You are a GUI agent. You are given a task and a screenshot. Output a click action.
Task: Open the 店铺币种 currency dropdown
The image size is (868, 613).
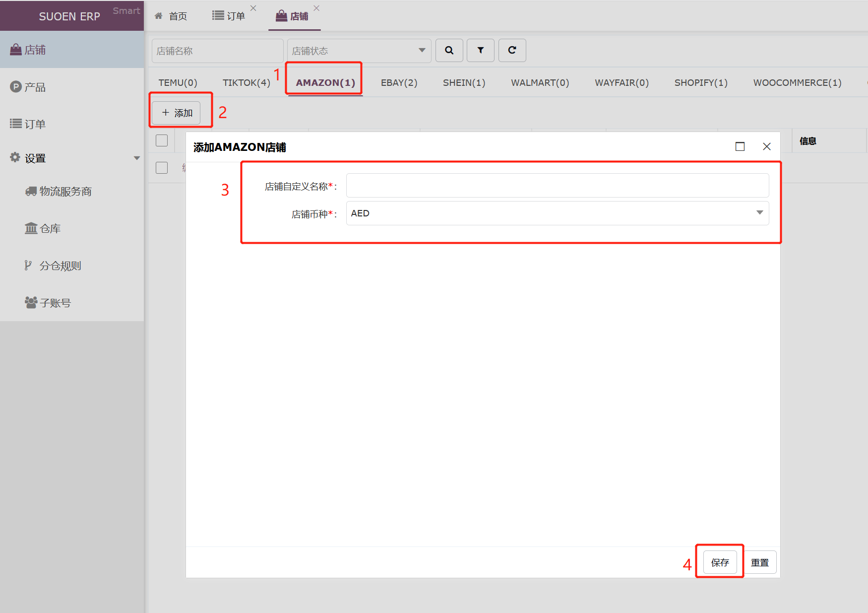point(558,213)
